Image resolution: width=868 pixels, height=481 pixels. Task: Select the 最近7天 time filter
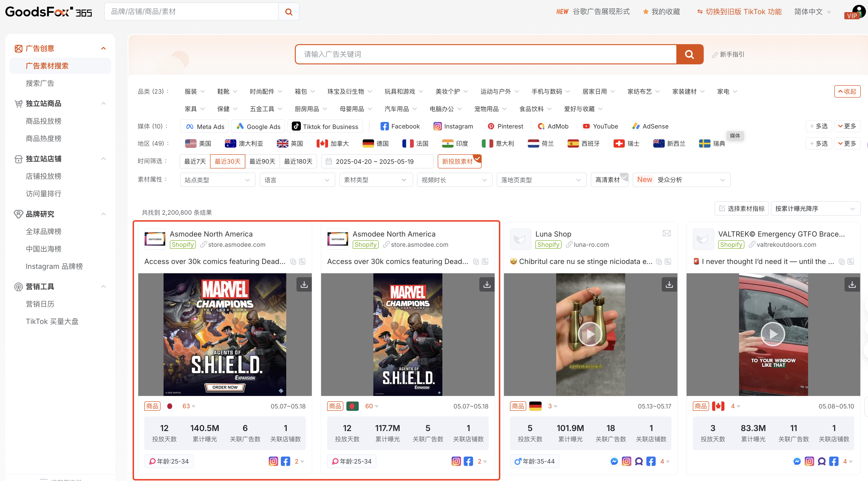(195, 161)
